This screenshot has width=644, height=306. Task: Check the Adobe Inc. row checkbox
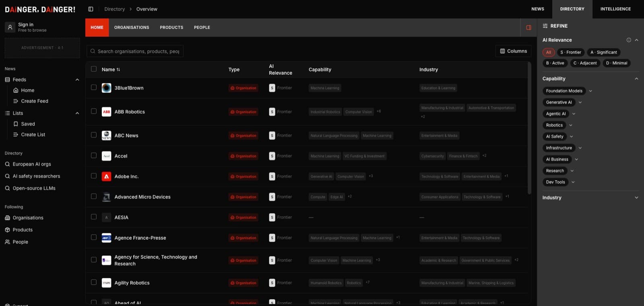pyautogui.click(x=94, y=176)
